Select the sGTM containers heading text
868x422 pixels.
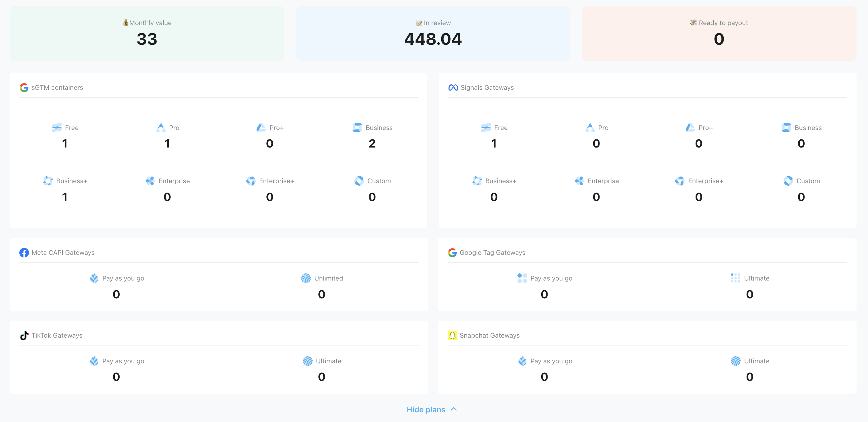coord(57,88)
